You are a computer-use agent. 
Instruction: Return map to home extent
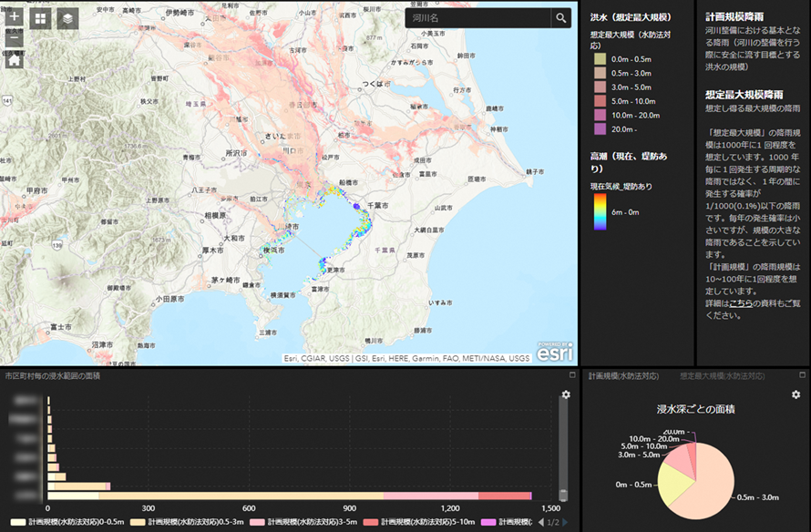(x=15, y=63)
